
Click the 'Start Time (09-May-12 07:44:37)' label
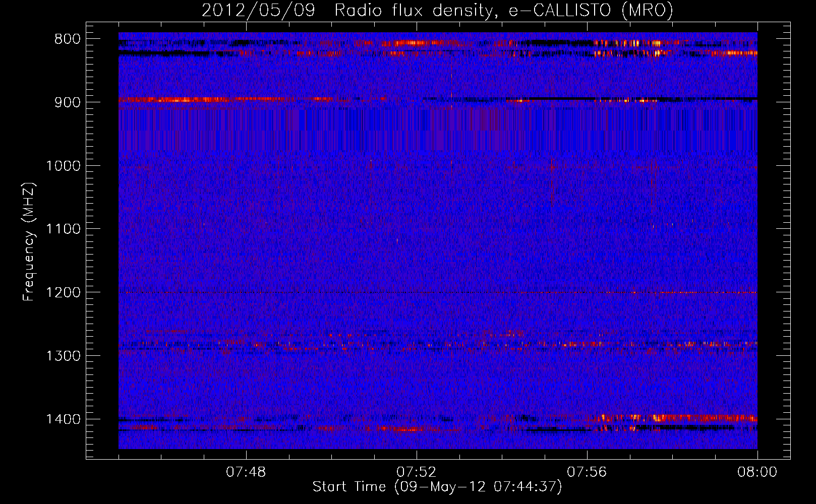point(437,487)
